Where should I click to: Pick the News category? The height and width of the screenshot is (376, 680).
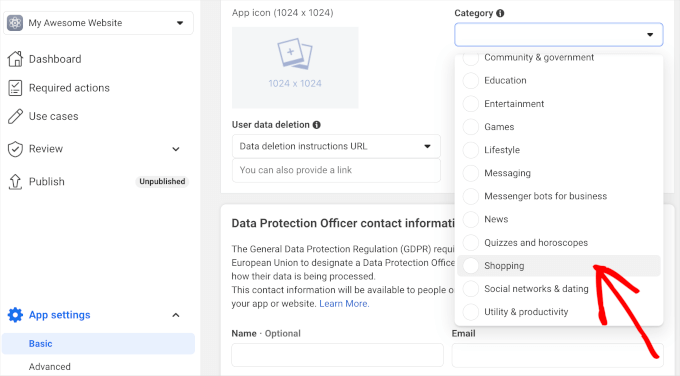click(x=559, y=219)
